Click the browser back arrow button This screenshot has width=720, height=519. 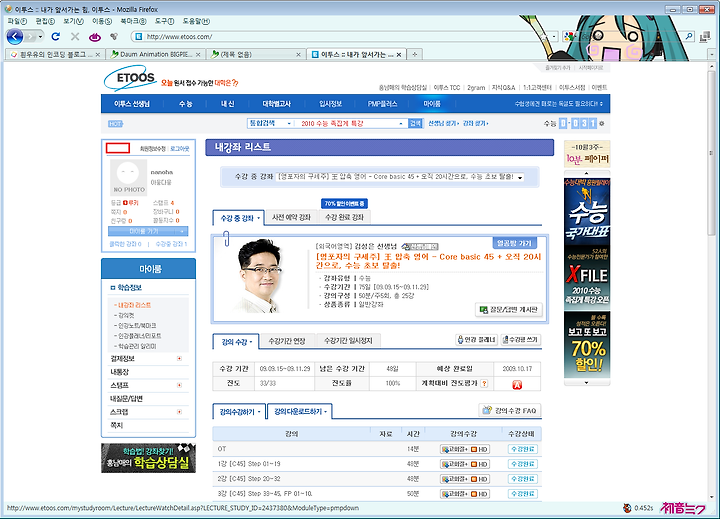[15, 36]
